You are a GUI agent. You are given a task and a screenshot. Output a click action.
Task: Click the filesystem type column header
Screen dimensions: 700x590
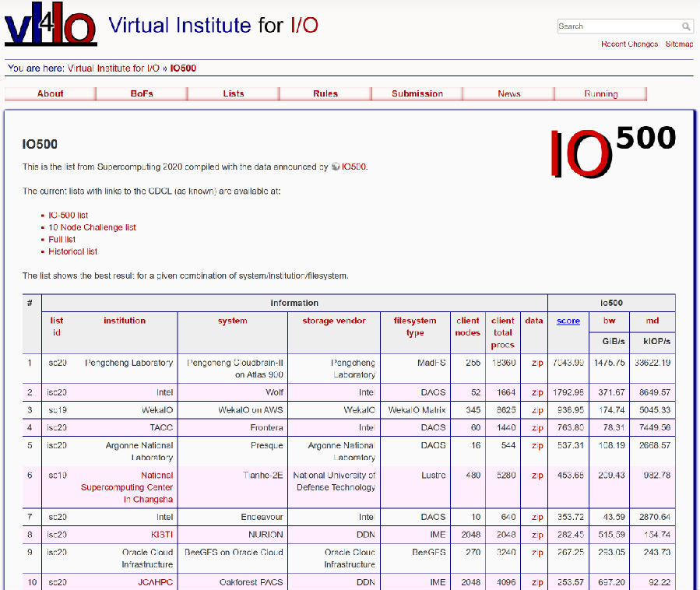pyautogui.click(x=415, y=326)
